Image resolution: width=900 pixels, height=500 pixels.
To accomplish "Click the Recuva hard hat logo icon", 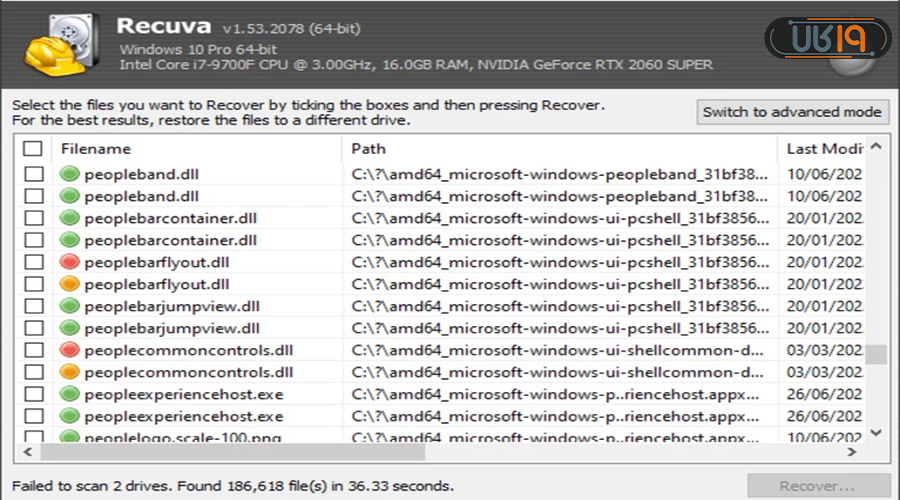I will (x=57, y=46).
